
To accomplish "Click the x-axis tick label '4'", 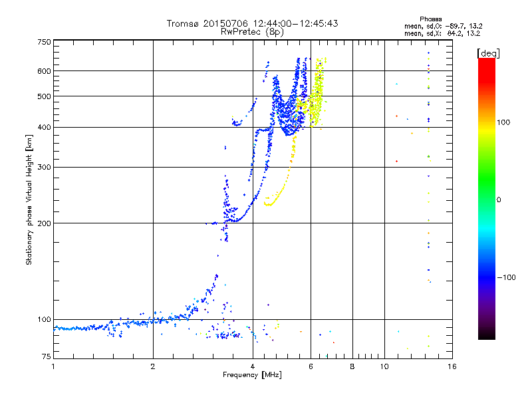I will pyautogui.click(x=253, y=367).
